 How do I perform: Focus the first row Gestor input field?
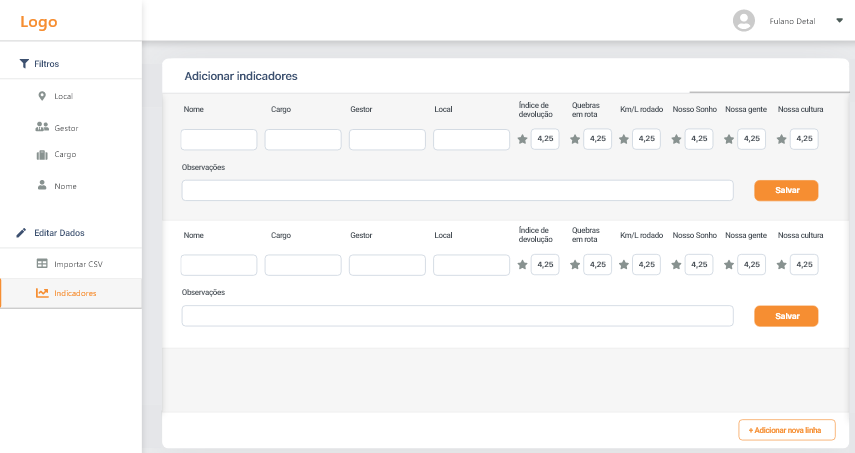point(387,140)
